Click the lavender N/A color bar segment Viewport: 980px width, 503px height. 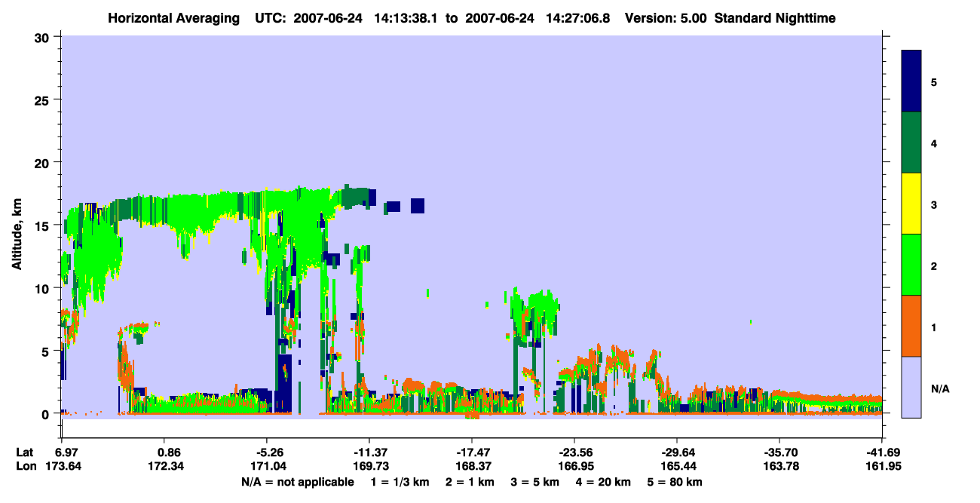pyautogui.click(x=911, y=387)
